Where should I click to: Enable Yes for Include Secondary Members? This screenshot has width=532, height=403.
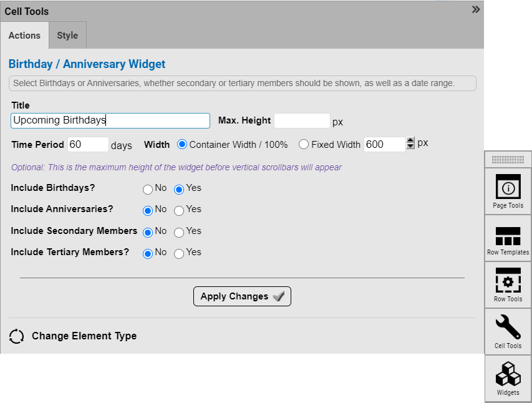179,233
